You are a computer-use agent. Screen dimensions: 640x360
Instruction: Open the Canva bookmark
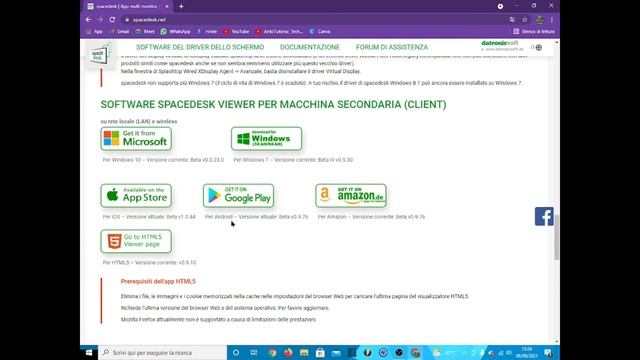[x=320, y=31]
